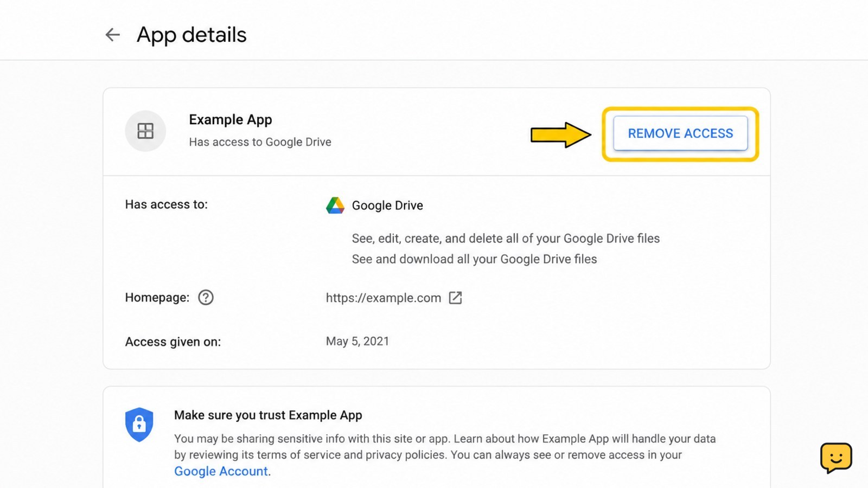This screenshot has height=488, width=868.
Task: Open the https://example.com homepage link
Action: [x=384, y=298]
